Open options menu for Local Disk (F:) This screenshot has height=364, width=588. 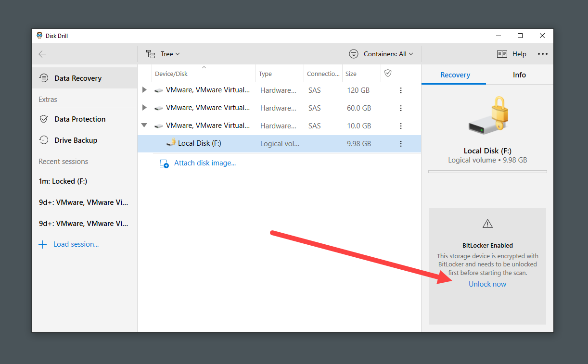[x=400, y=143]
